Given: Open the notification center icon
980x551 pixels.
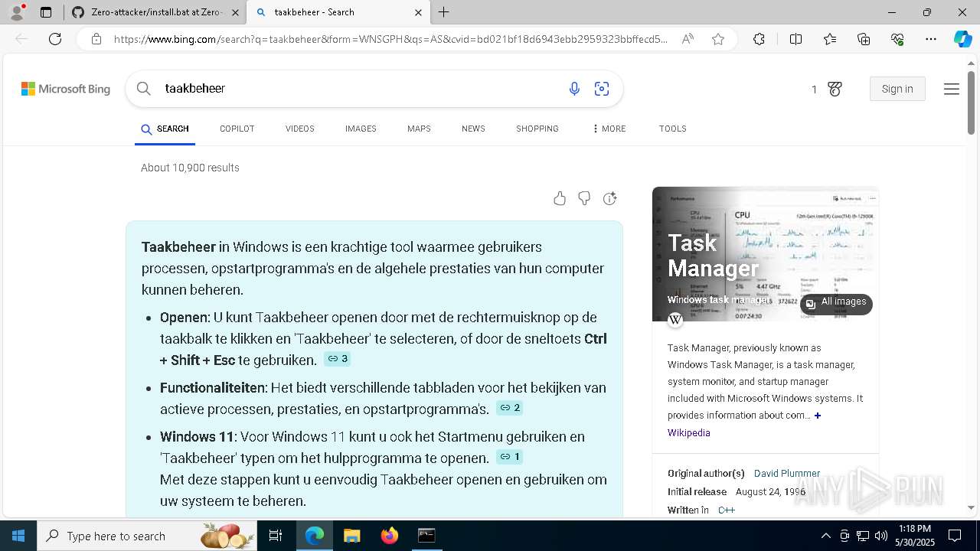Looking at the screenshot, I should coord(955,536).
